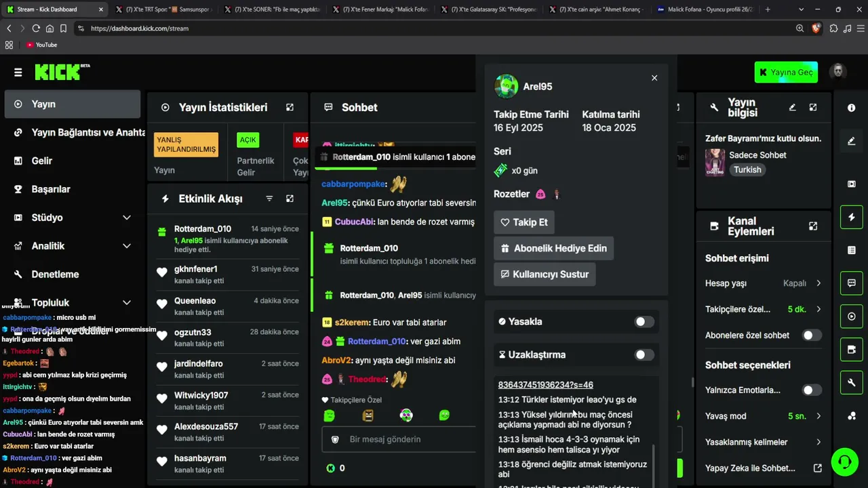Open the info icon in right rail

[852, 108]
